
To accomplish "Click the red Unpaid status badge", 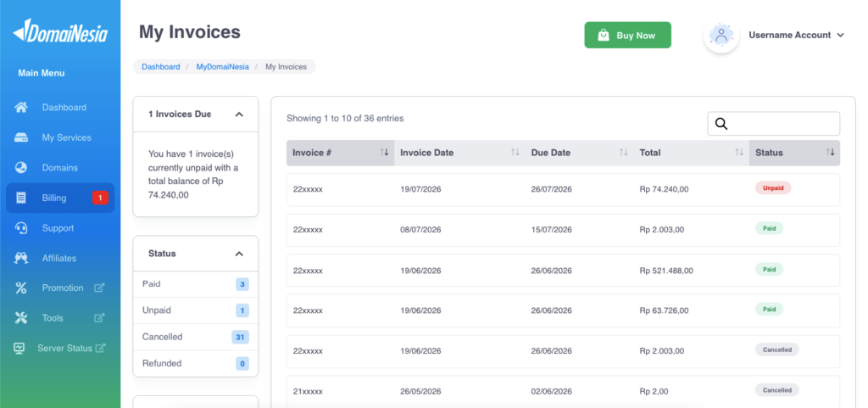I will click(773, 187).
